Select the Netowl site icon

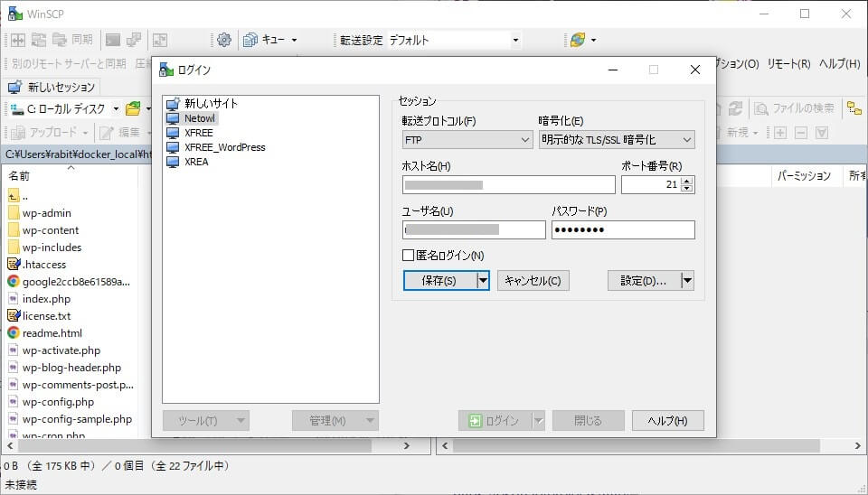pos(174,118)
